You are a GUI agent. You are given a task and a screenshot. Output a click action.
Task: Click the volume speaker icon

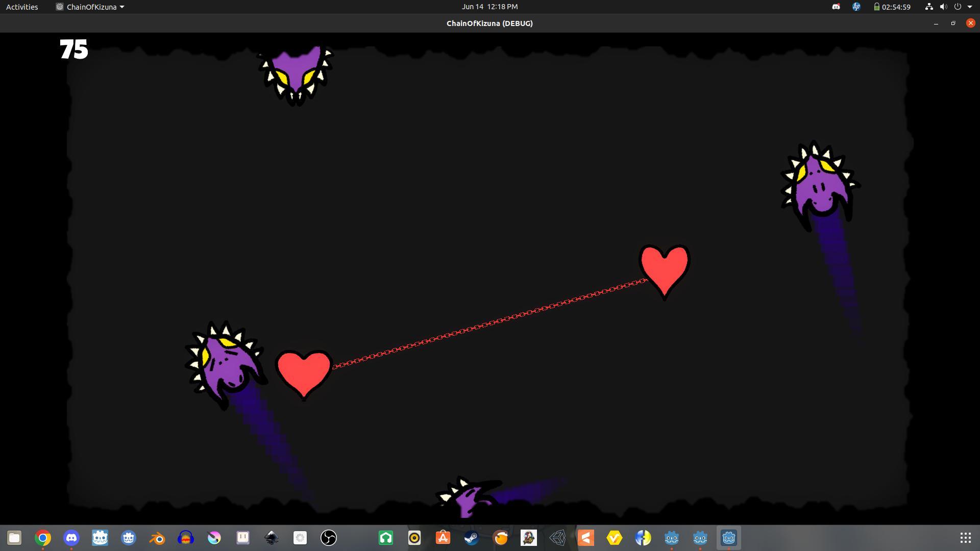(943, 7)
